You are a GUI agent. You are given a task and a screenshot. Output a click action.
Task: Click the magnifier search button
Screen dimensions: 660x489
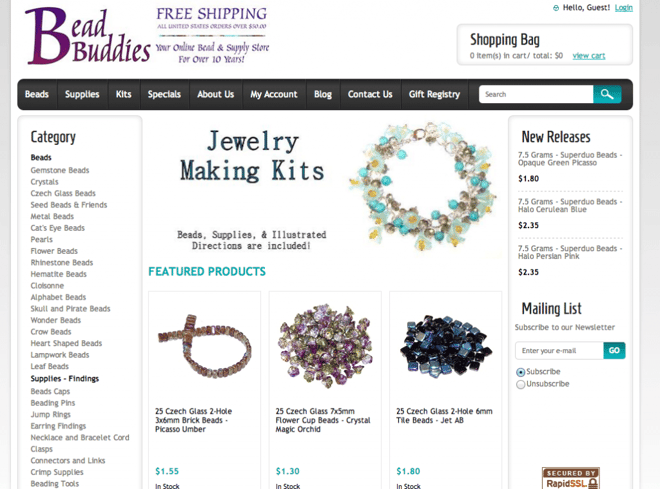(x=607, y=94)
